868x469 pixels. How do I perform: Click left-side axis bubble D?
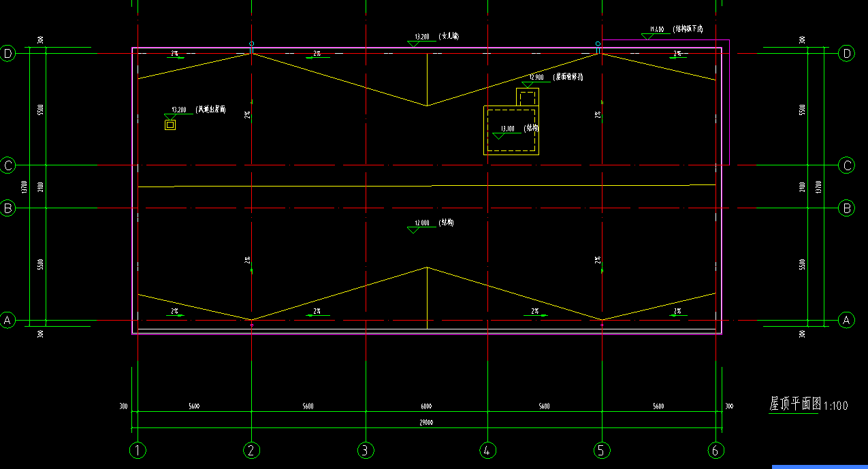pyautogui.click(x=8, y=53)
